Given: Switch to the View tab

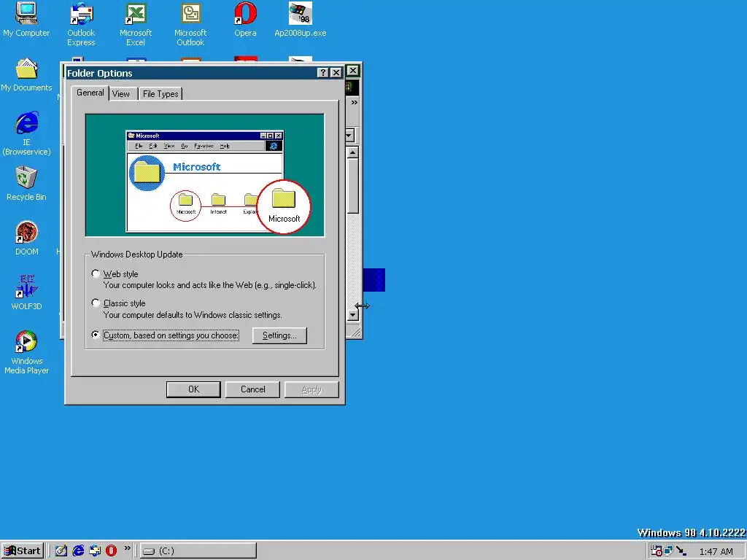Looking at the screenshot, I should point(121,94).
